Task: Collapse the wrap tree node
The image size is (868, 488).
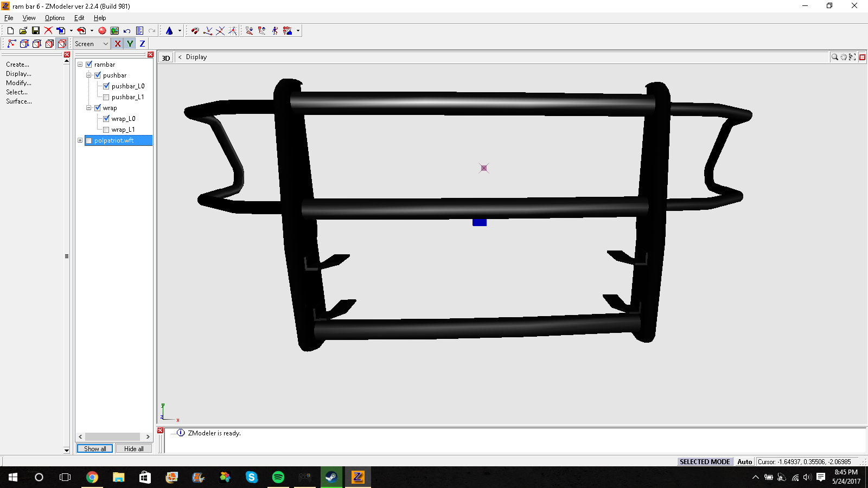Action: pos(89,108)
